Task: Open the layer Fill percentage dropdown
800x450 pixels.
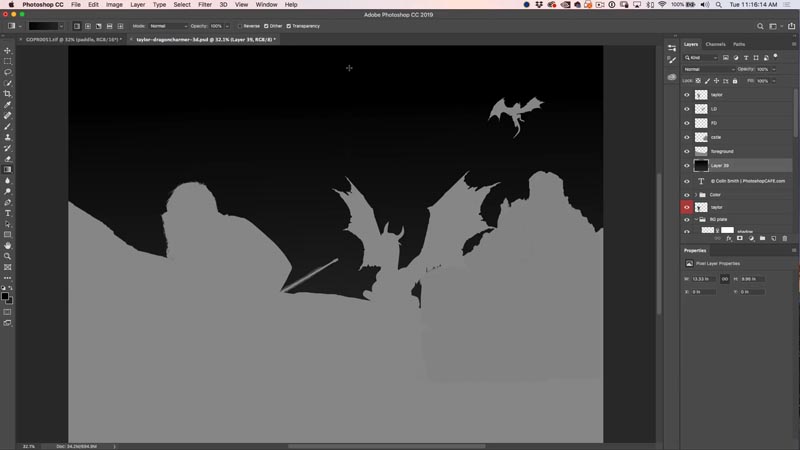Action: [774, 81]
